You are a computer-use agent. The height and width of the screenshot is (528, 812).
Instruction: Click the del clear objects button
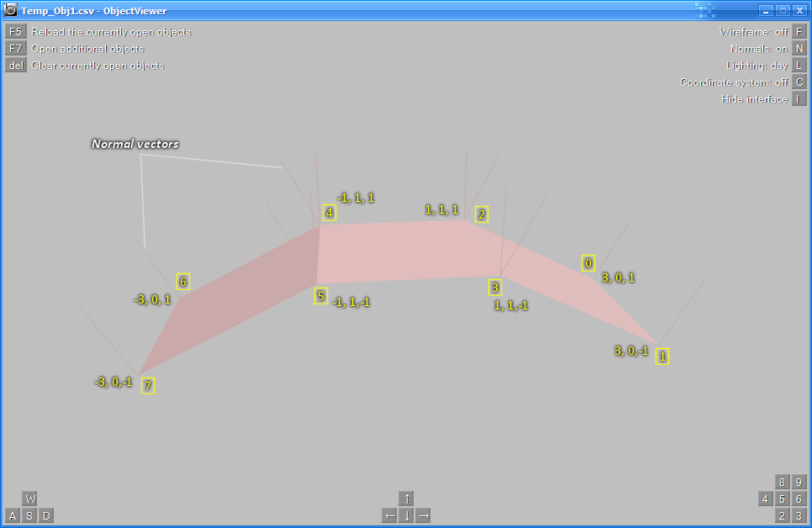click(x=15, y=66)
